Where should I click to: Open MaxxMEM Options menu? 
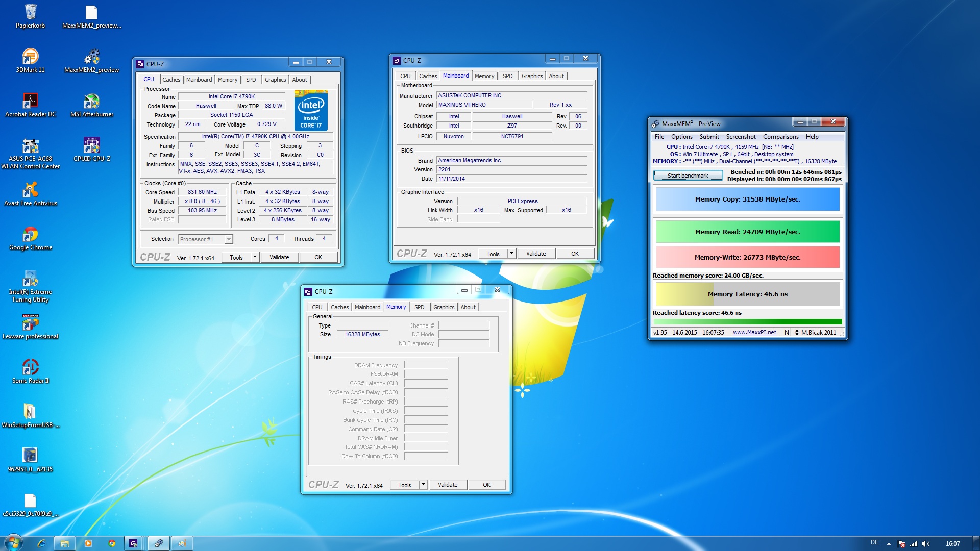pos(682,137)
